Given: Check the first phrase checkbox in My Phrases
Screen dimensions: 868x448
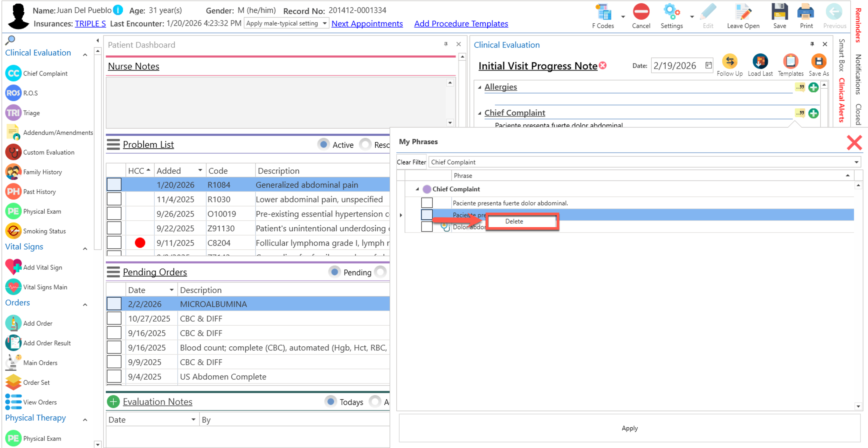Looking at the screenshot, I should pyautogui.click(x=426, y=203).
